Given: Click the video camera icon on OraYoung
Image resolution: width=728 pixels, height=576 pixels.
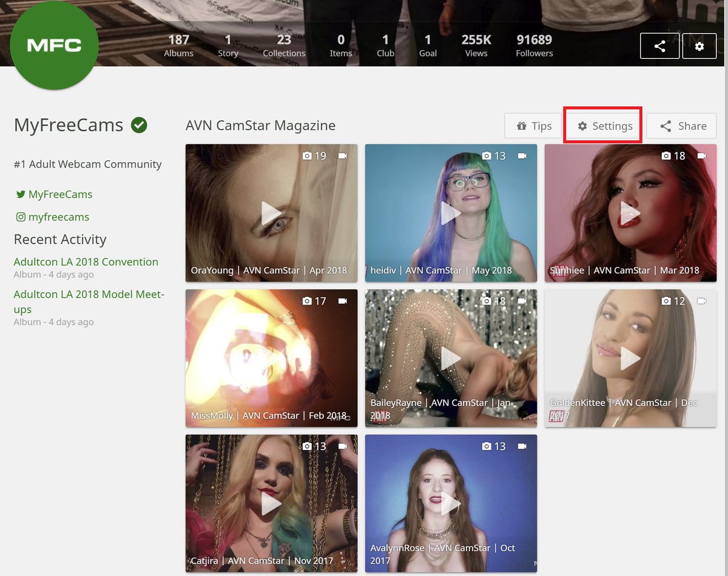Looking at the screenshot, I should (x=342, y=156).
